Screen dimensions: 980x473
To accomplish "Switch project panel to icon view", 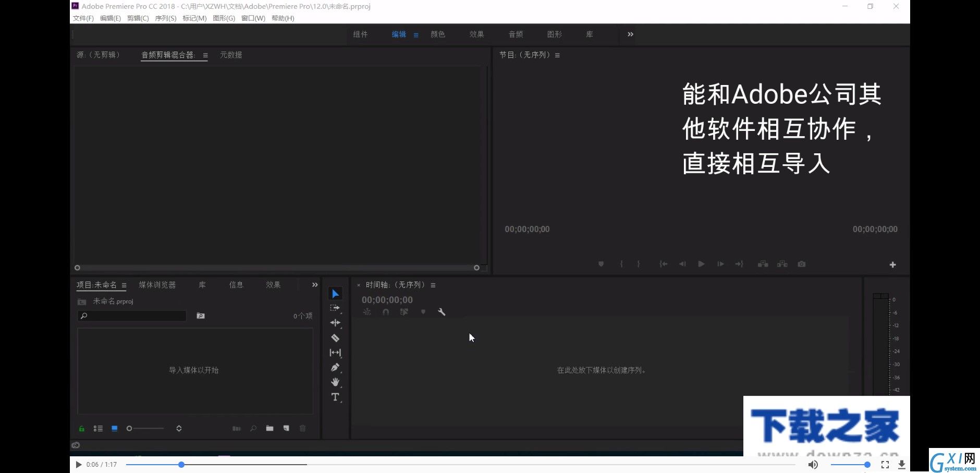I will tap(115, 429).
